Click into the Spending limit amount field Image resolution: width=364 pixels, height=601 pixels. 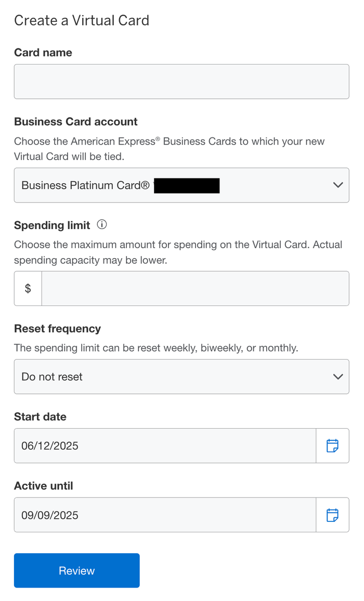click(x=196, y=289)
